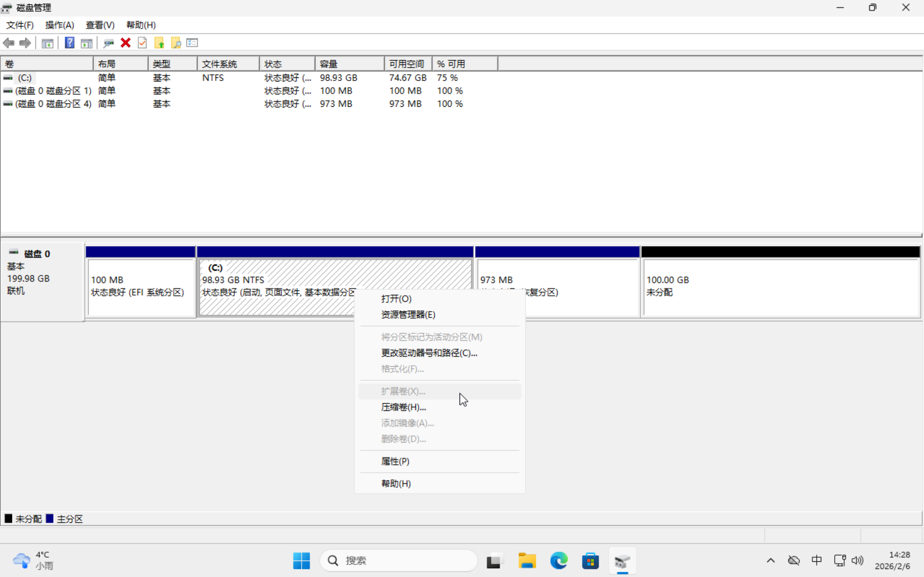This screenshot has width=924, height=577.
Task: Sort by the 容量 column header
Action: coord(348,64)
